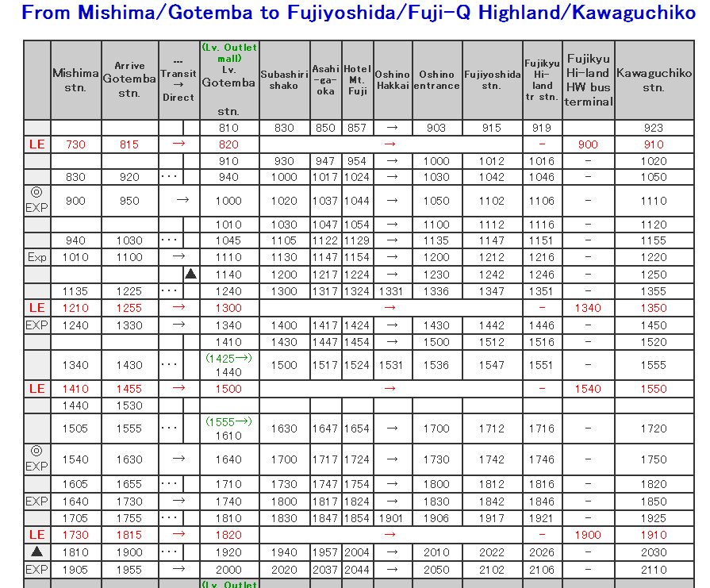710x588 pixels.
Task: Click the LE label in the 1730 row
Action: (x=37, y=535)
